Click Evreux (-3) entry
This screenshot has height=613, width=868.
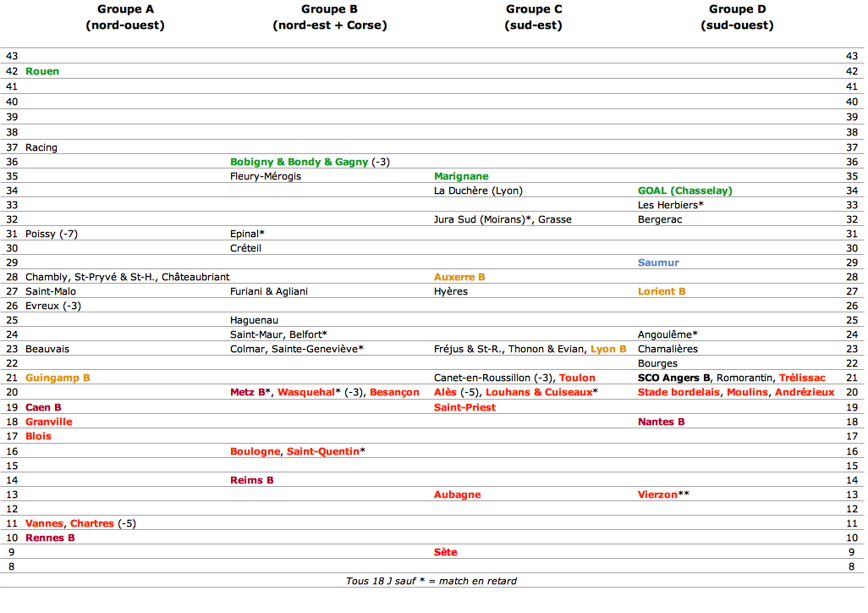tap(53, 306)
